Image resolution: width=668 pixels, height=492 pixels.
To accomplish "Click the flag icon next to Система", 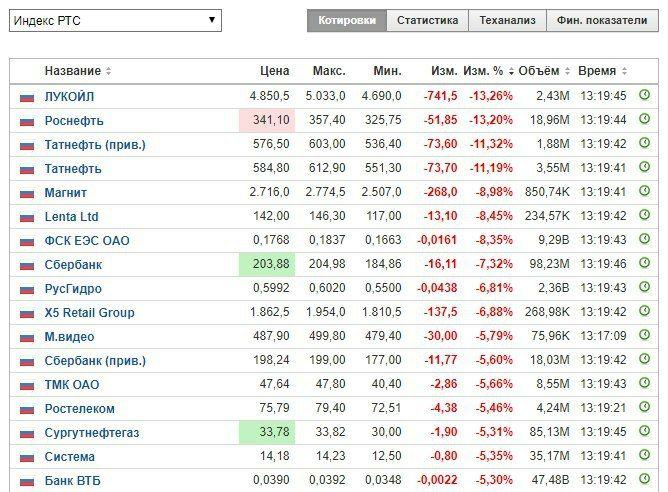I will [27, 458].
